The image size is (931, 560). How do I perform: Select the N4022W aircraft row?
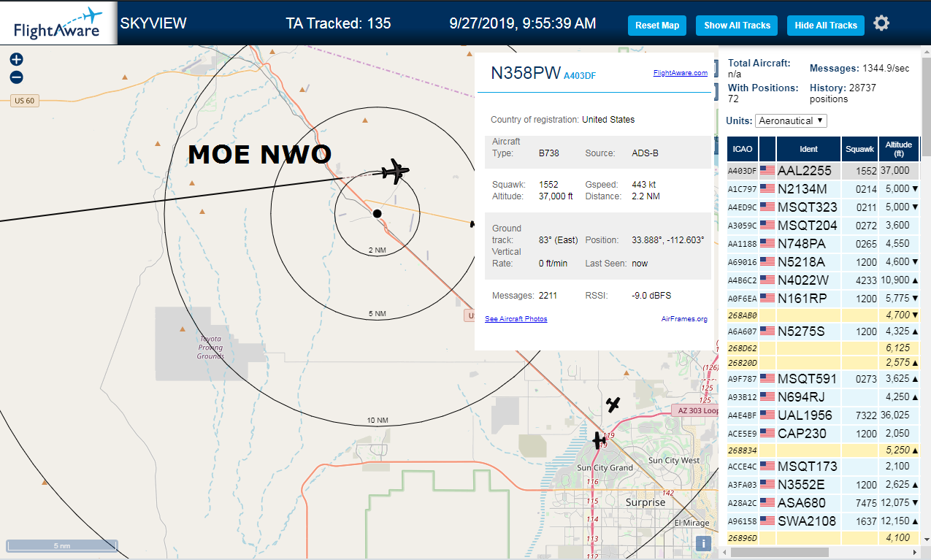pos(824,280)
